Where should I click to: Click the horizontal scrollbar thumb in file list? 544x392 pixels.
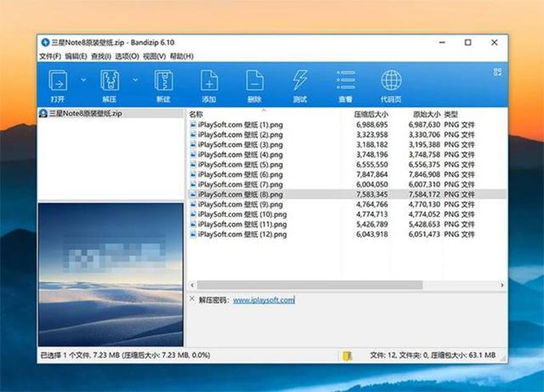pyautogui.click(x=309, y=285)
